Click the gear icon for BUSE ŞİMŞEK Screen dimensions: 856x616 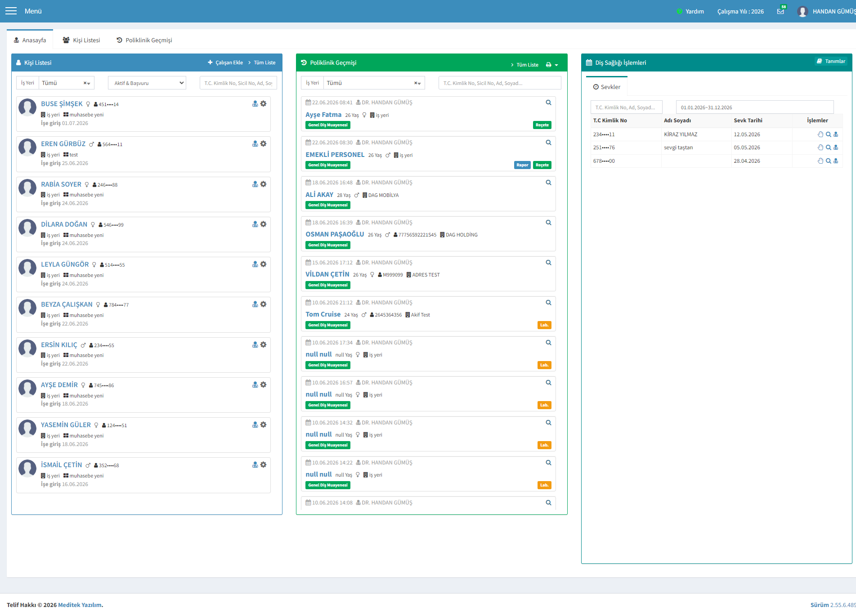264,103
